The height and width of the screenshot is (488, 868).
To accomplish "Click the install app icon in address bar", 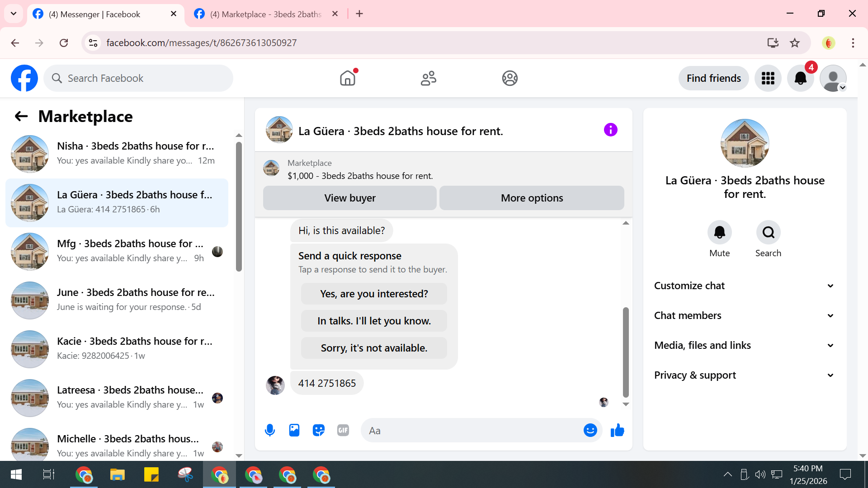I will coord(773,43).
